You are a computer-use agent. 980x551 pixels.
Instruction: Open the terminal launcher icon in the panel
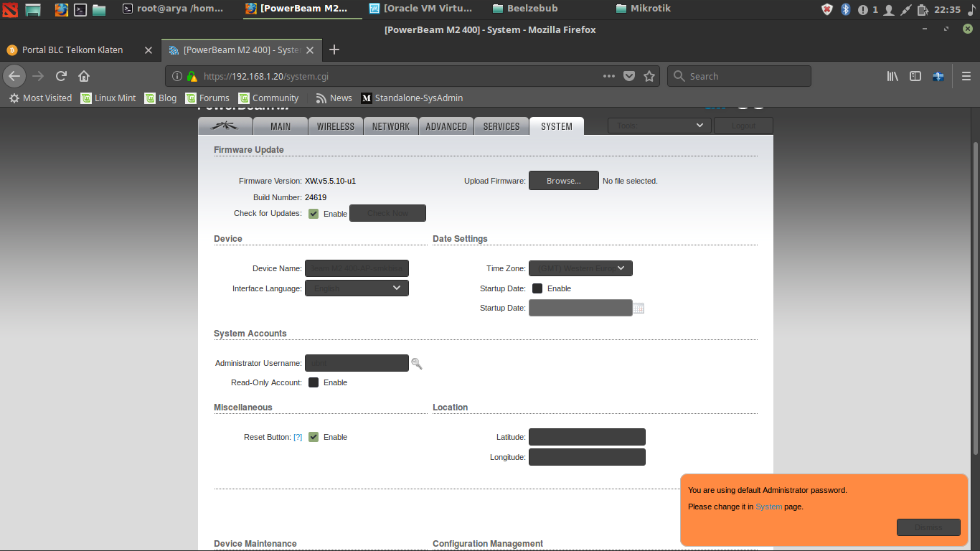[81, 9]
